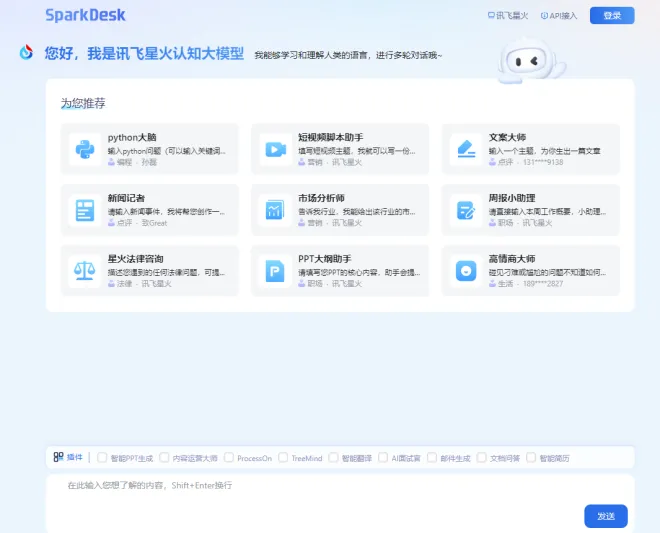Open the 高情商大师 smiley icon
The image size is (660, 533).
(466, 271)
